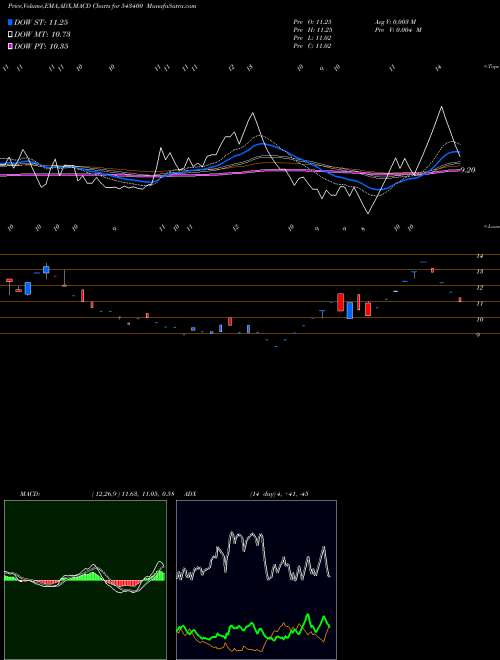Click the 11 price axis label
The image size is (500, 660).
[479, 303]
